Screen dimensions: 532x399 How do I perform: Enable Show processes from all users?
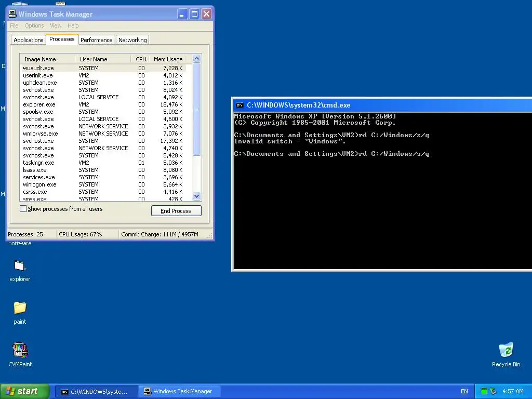[23, 209]
